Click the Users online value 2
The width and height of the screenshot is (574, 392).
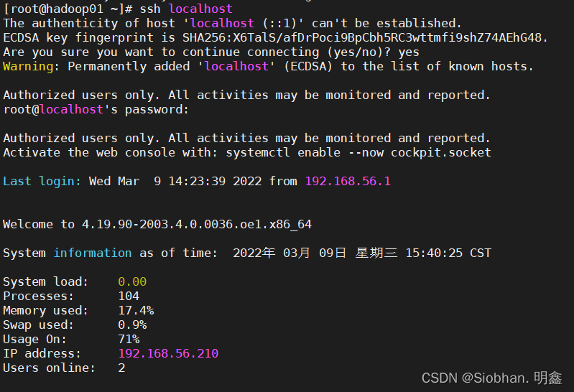click(121, 368)
